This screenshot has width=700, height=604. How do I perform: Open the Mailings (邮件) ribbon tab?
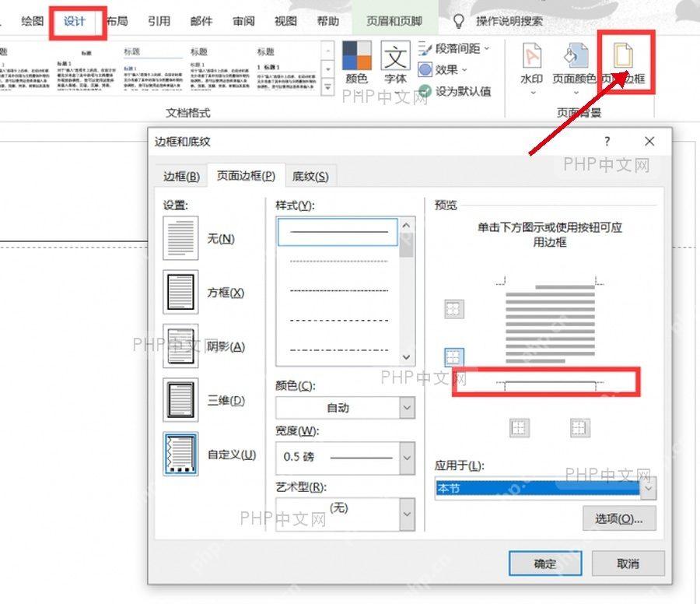click(201, 21)
